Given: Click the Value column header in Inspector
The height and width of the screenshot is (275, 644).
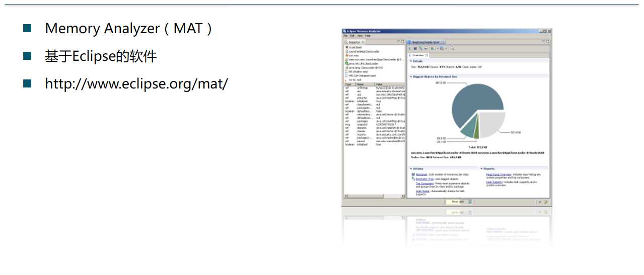Looking at the screenshot, I should pyautogui.click(x=390, y=84).
